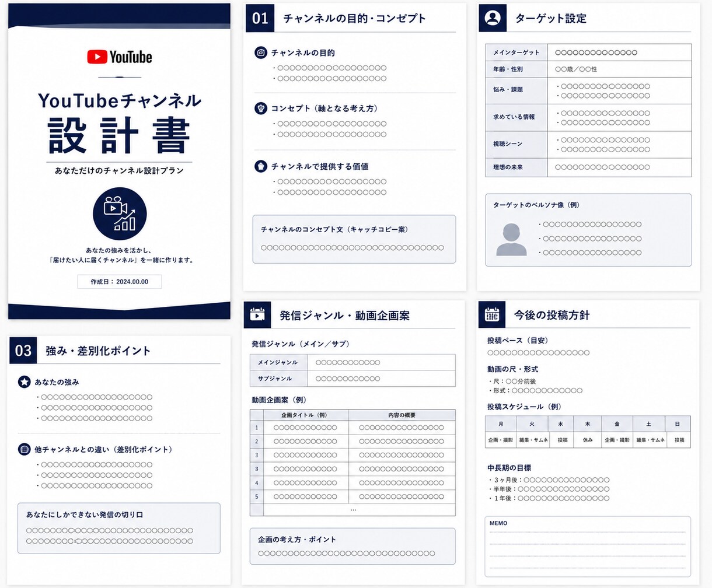Click the 金 column in the schedule
712x588 pixels.
pyautogui.click(x=617, y=424)
